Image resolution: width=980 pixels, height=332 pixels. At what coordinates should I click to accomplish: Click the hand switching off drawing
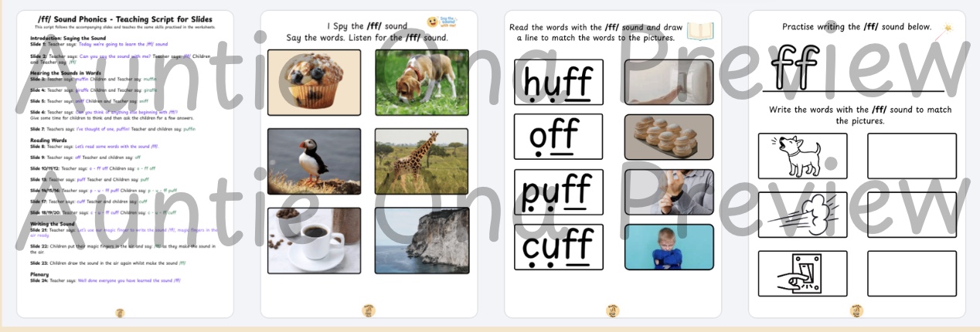pos(802,273)
